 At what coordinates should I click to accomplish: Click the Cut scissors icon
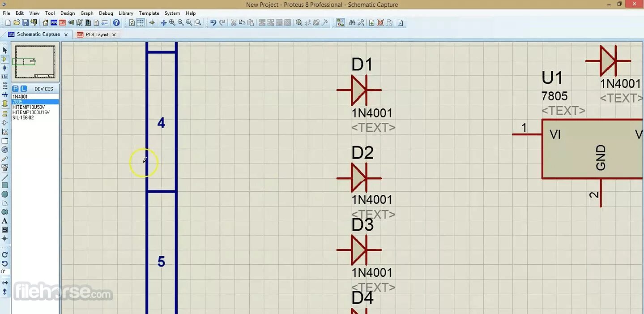pos(234,23)
